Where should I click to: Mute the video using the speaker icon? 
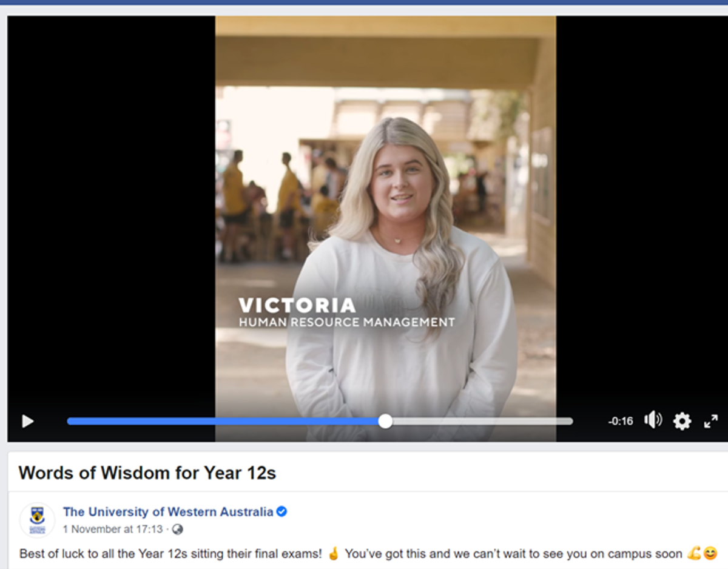(x=653, y=420)
